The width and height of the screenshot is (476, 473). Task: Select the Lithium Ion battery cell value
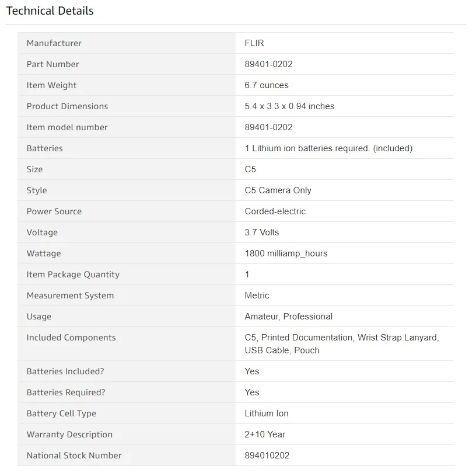(267, 413)
